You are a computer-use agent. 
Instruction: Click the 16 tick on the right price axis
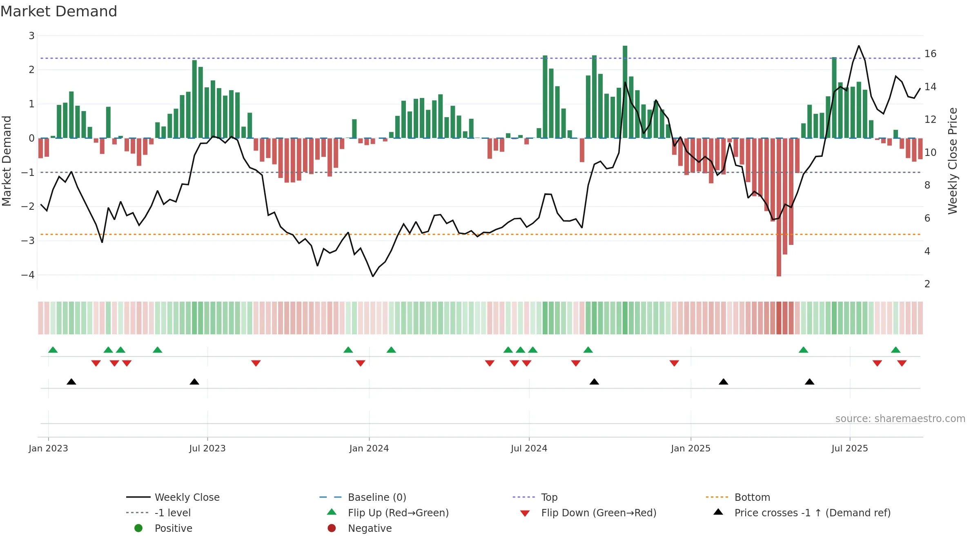[x=931, y=54]
